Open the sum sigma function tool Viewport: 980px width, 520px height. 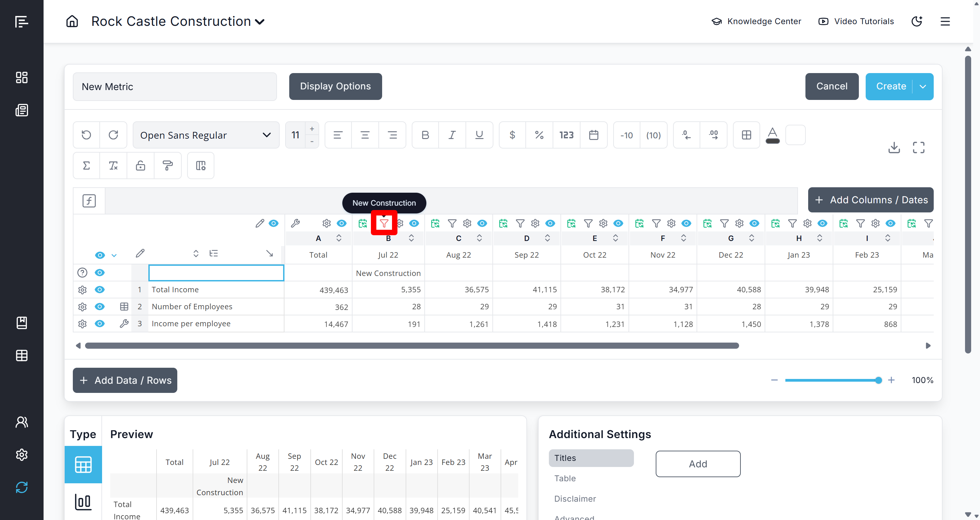point(86,166)
